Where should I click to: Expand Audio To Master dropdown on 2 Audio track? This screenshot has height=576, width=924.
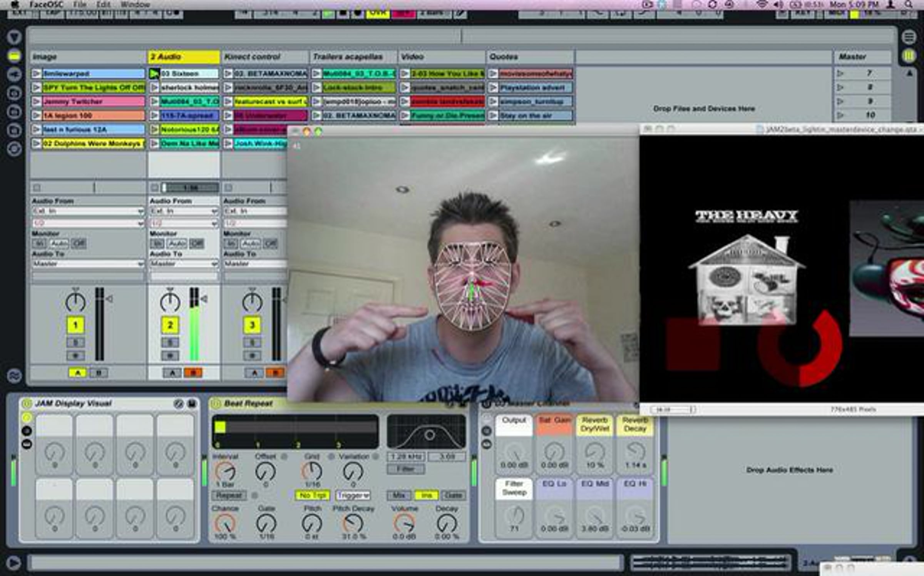(184, 264)
